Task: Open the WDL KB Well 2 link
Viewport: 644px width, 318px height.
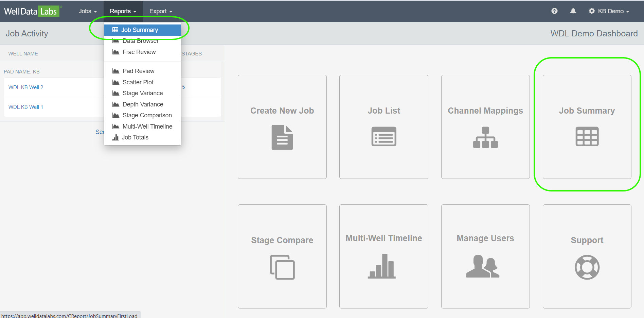Action: (x=26, y=87)
